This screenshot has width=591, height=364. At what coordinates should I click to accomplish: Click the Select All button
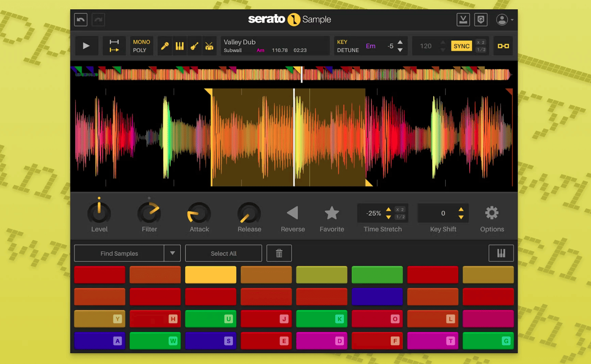point(223,253)
